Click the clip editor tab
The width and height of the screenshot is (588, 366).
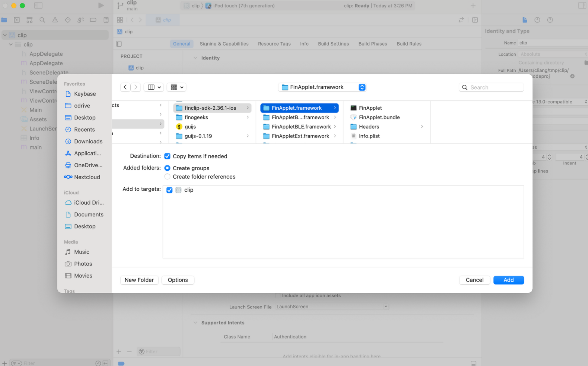(163, 20)
